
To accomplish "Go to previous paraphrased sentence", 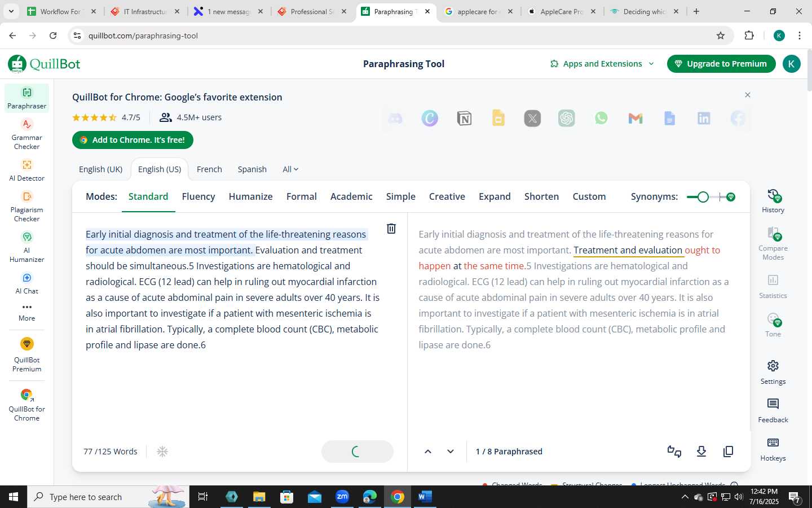I will [x=428, y=452].
